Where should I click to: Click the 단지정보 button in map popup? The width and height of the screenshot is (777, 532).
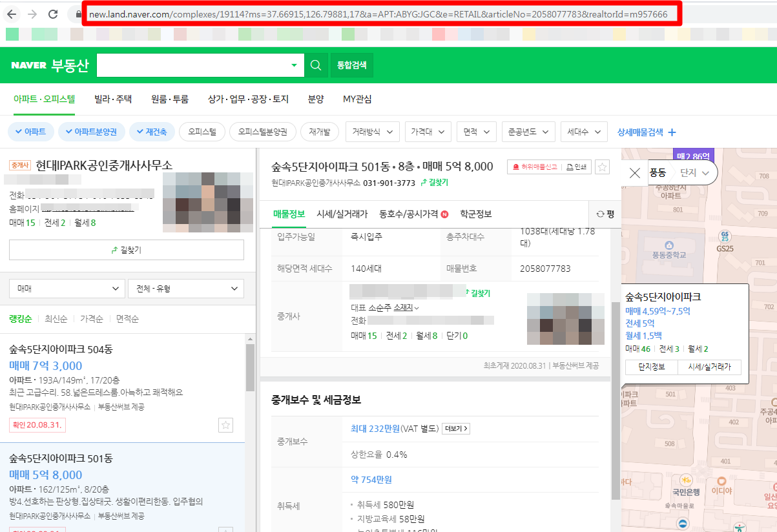click(x=652, y=367)
